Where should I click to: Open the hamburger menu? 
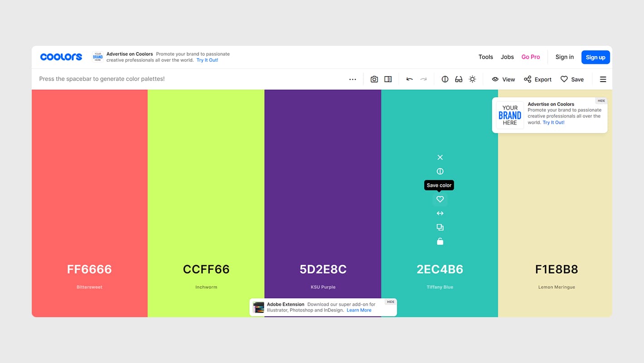click(x=603, y=79)
